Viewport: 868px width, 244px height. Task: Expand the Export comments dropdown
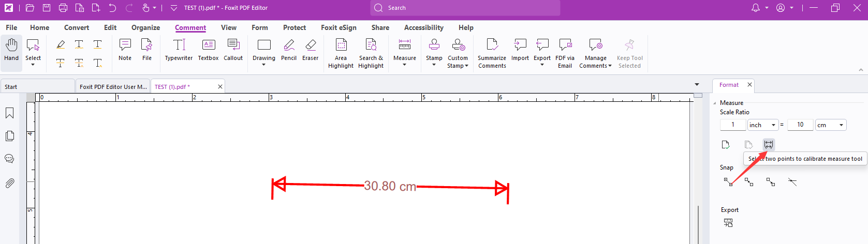(542, 65)
